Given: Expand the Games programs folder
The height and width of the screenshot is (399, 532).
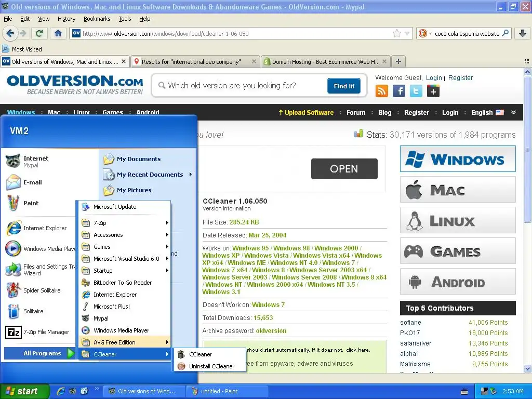Looking at the screenshot, I should pyautogui.click(x=125, y=247).
